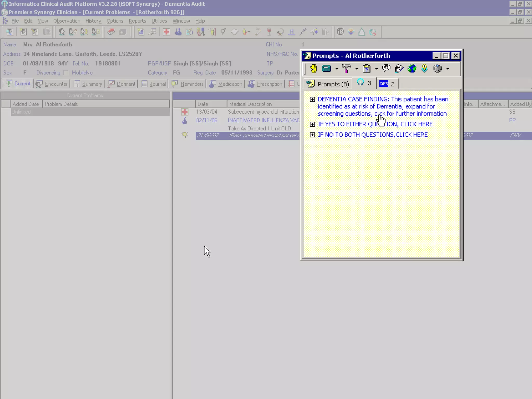Open the Observation menu

67,21
